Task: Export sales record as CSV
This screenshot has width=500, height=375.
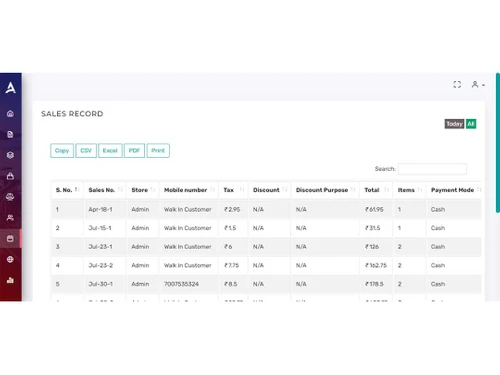Action: (x=86, y=151)
